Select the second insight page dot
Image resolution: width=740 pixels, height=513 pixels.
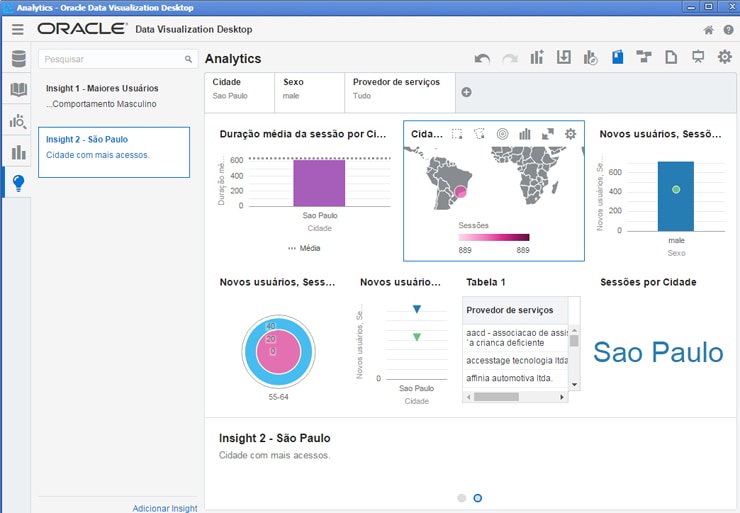coord(478,498)
